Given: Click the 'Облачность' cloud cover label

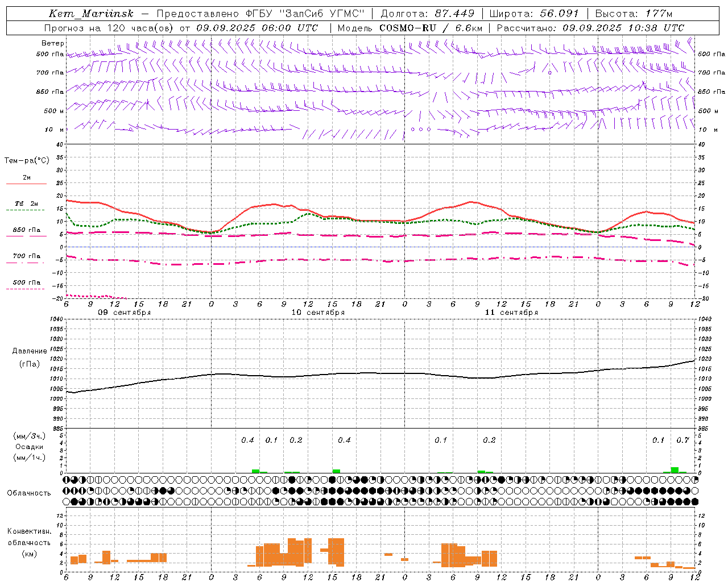Looking at the screenshot, I should 29,493.
